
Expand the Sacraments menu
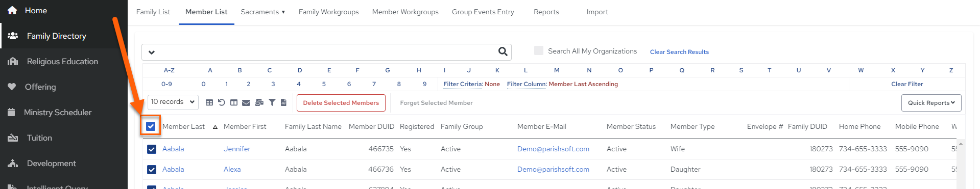point(263,12)
